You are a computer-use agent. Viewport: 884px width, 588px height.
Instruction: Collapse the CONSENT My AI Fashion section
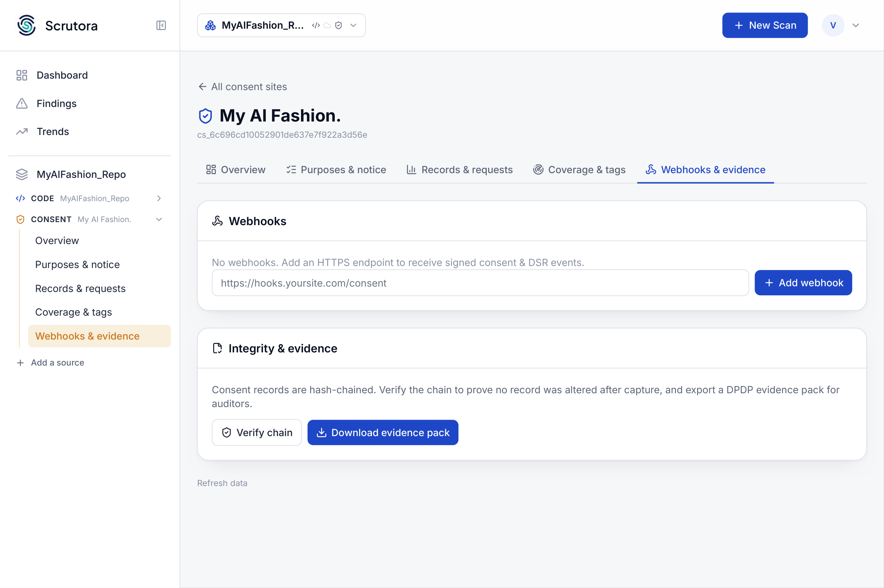(159, 219)
